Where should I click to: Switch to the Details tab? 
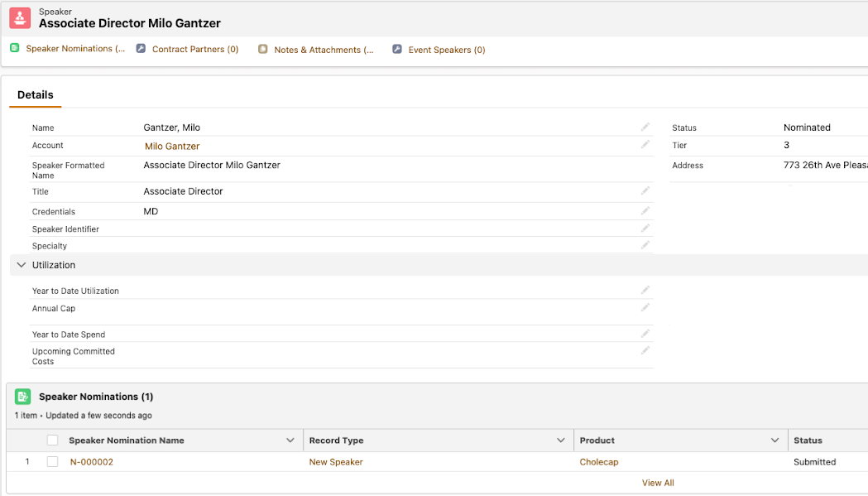coord(36,95)
